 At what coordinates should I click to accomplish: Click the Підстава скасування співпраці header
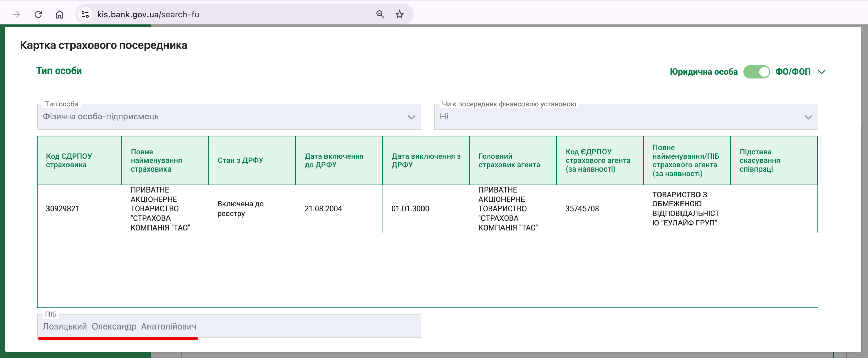point(774,160)
